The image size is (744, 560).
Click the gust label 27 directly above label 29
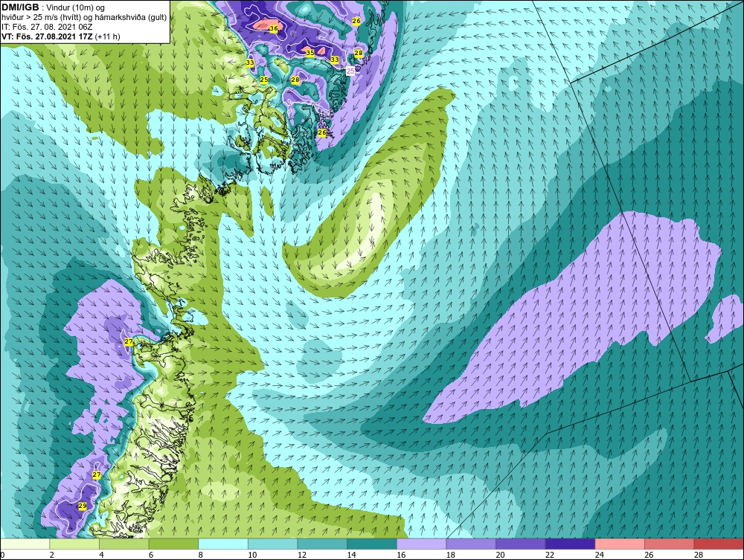(x=96, y=474)
